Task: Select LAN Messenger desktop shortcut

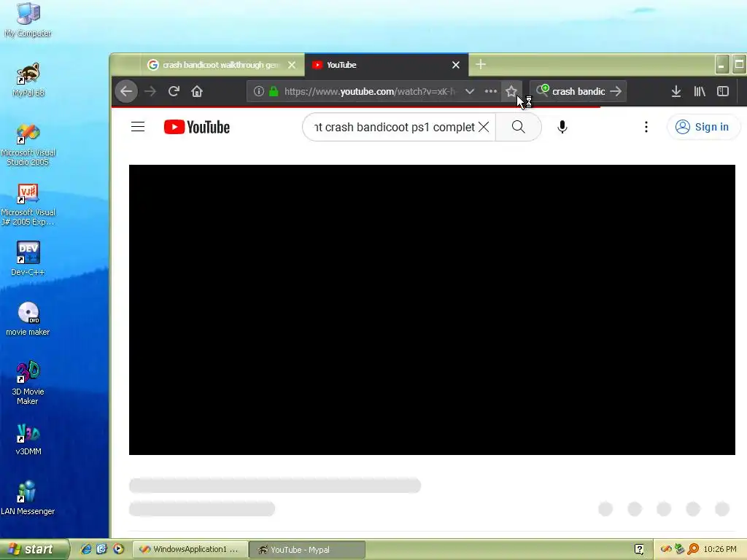Action: [28, 498]
